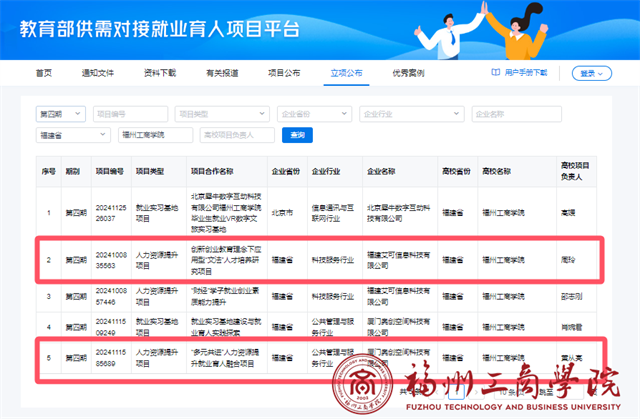Viewport: 640px width, 419px height.
Task: Click the 高校项目负责人 column header
Action: pyautogui.click(x=575, y=171)
